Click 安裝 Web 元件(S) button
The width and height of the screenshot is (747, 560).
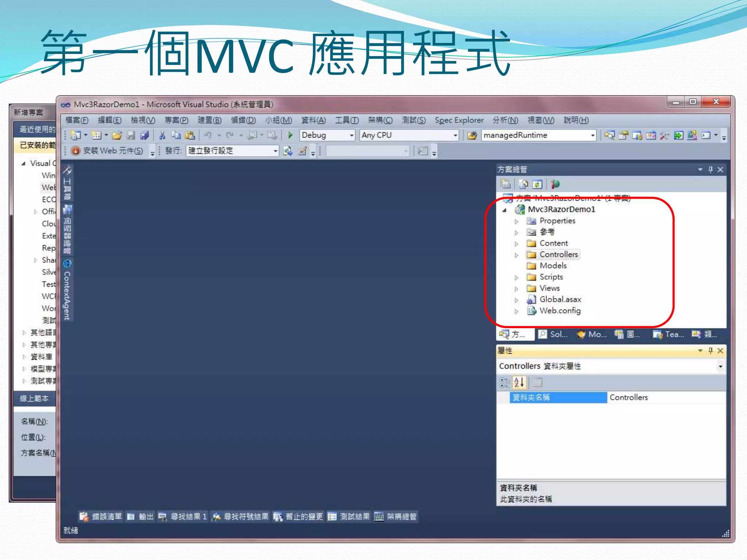pyautogui.click(x=107, y=151)
